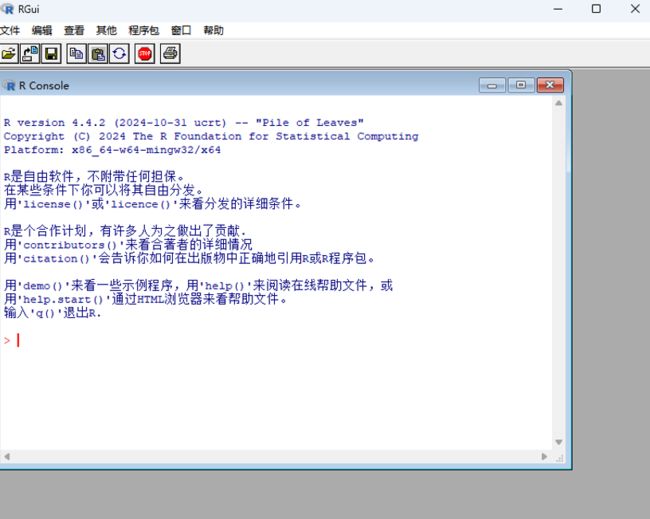Viewport: 650px width, 519px height.
Task: Click the 'citation()' text in console
Action: click(56, 259)
